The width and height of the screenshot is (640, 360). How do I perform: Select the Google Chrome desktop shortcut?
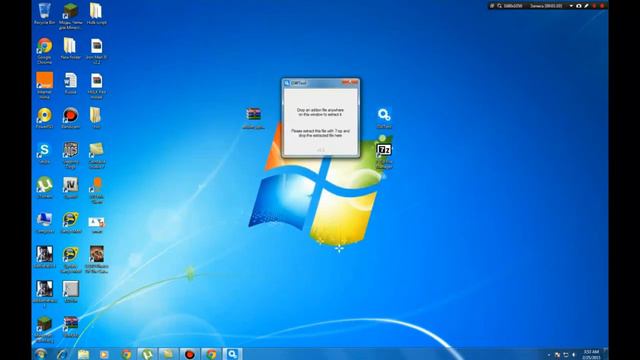pos(44,51)
